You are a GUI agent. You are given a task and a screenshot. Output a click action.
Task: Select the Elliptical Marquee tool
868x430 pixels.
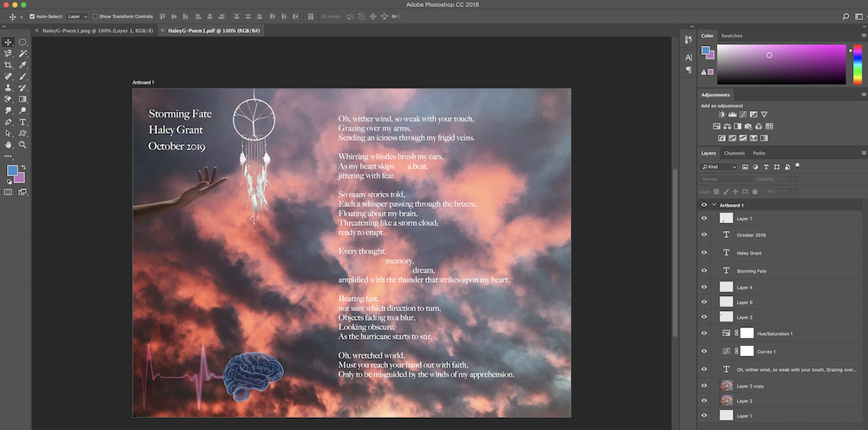23,42
